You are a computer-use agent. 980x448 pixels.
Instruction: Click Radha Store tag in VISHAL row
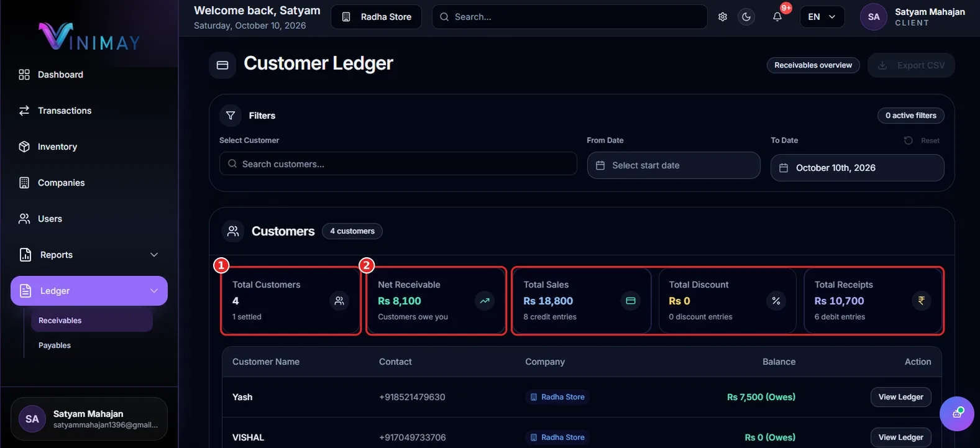click(x=557, y=437)
